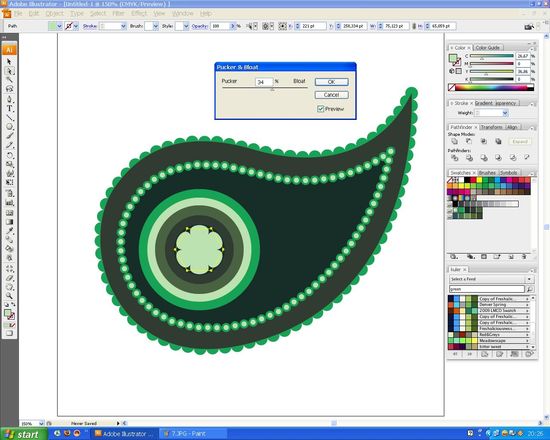
Task: Click OK in the Pucker & Bloat dialog
Action: [x=331, y=82]
